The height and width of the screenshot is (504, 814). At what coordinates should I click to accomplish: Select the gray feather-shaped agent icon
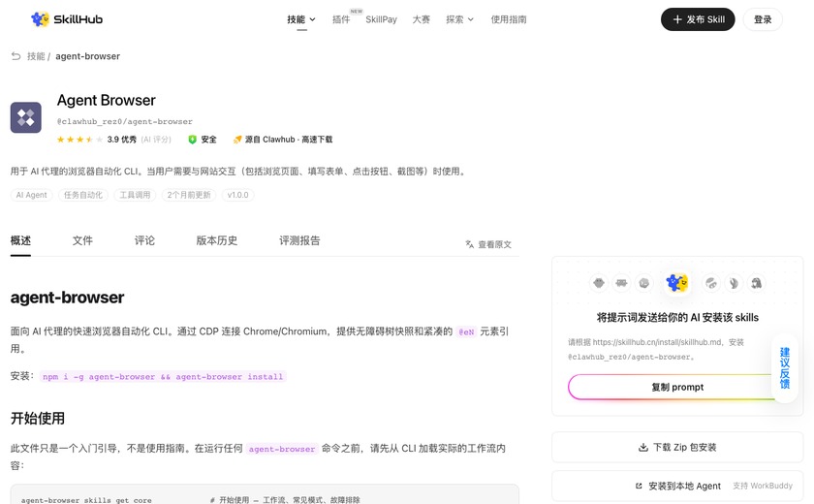[734, 283]
